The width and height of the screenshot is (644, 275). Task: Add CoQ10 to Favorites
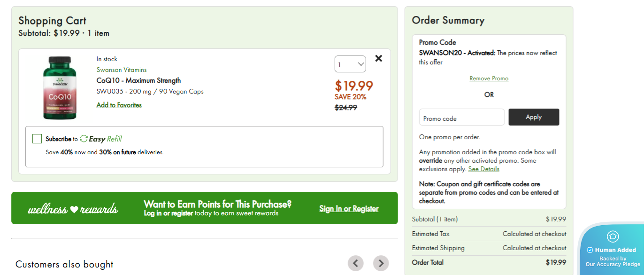click(119, 105)
